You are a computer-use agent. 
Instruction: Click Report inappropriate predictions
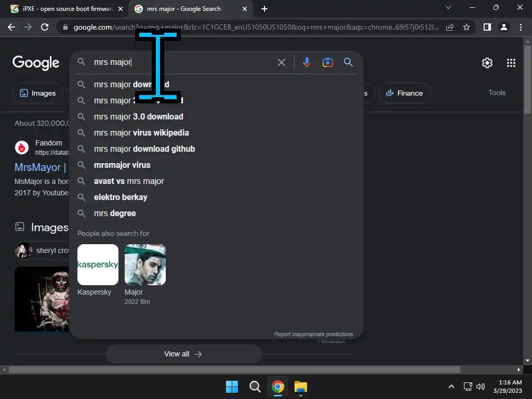313,334
